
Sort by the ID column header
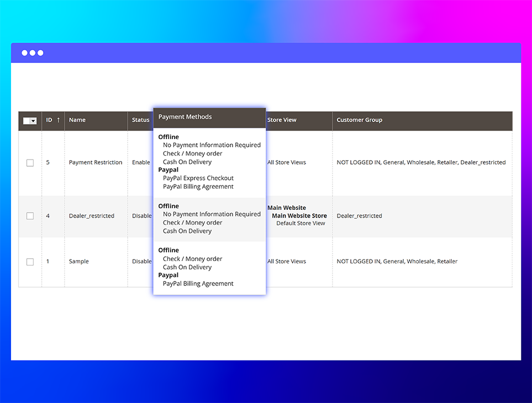53,120
